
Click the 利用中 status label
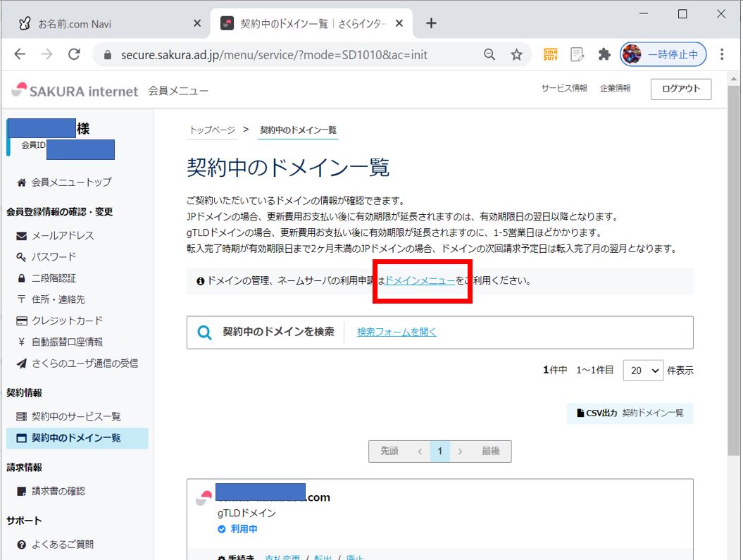[x=244, y=529]
